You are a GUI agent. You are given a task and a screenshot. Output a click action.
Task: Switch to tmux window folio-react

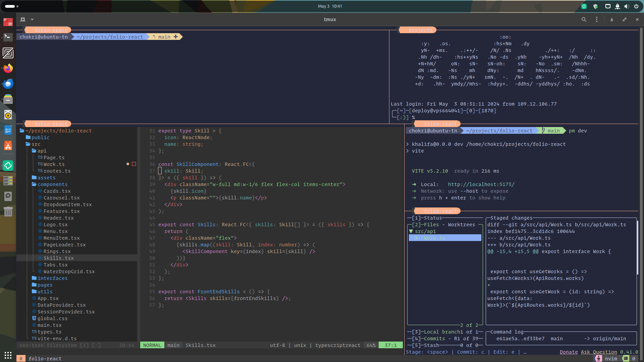[45, 358]
